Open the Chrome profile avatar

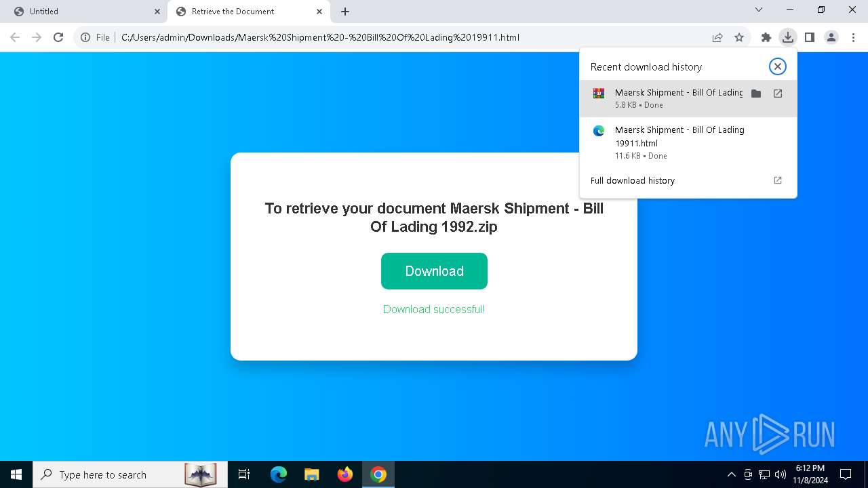click(x=831, y=37)
